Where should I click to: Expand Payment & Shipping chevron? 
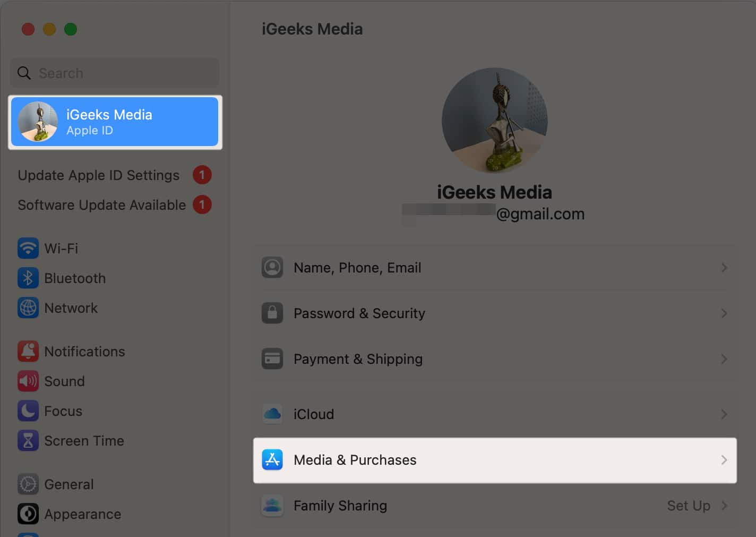click(724, 359)
